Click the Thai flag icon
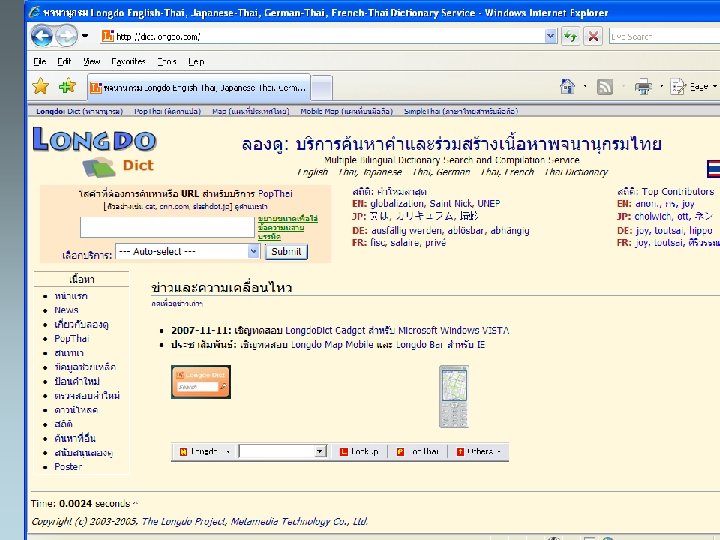 pyautogui.click(x=713, y=169)
